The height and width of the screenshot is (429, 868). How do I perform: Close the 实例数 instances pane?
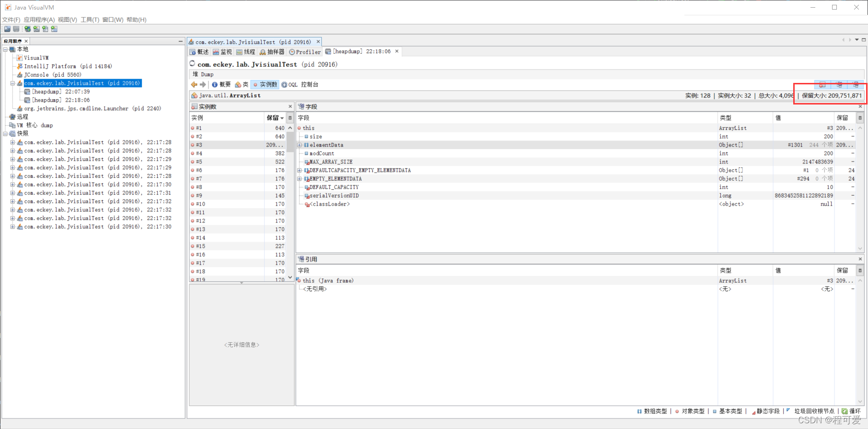(290, 106)
